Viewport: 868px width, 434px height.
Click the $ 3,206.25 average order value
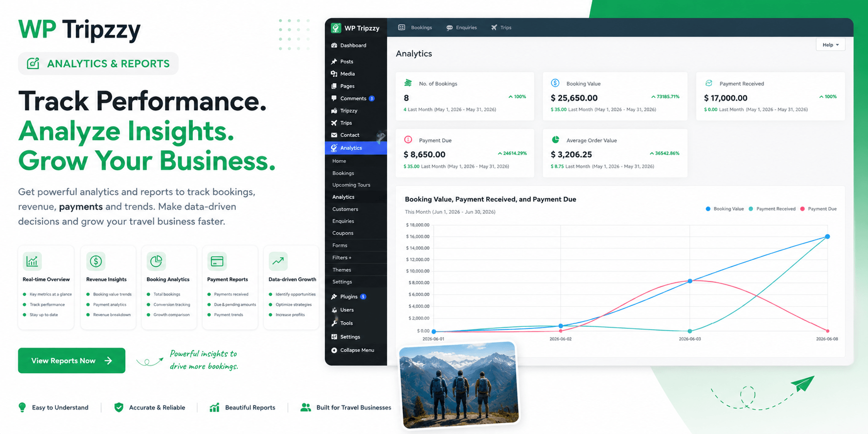click(571, 155)
